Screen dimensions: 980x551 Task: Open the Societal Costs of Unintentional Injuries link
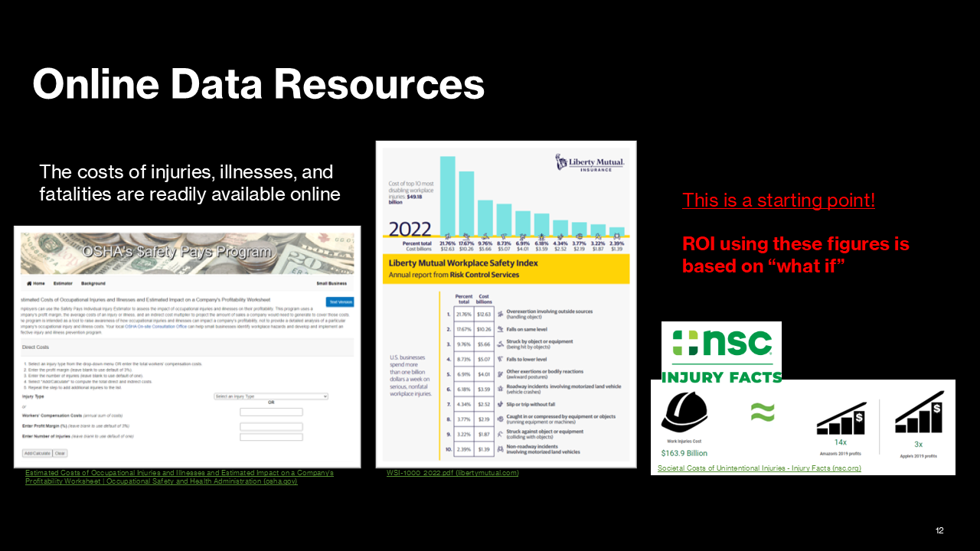point(759,468)
